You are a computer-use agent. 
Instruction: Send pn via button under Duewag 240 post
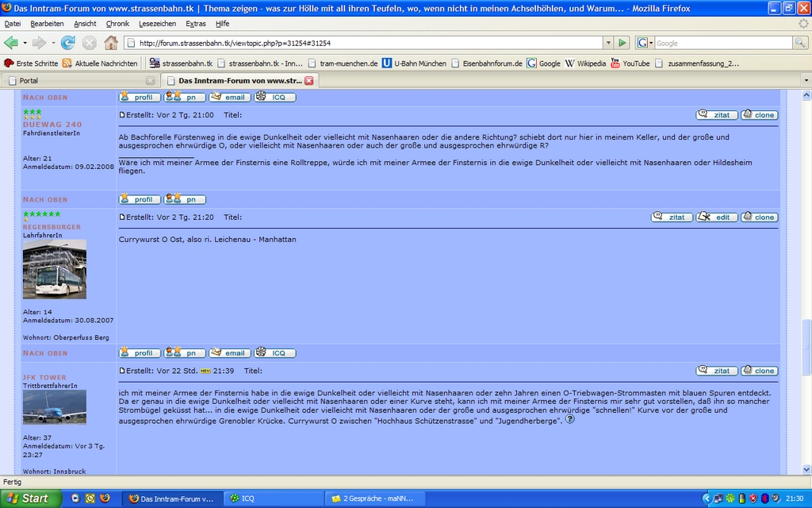[x=185, y=199]
